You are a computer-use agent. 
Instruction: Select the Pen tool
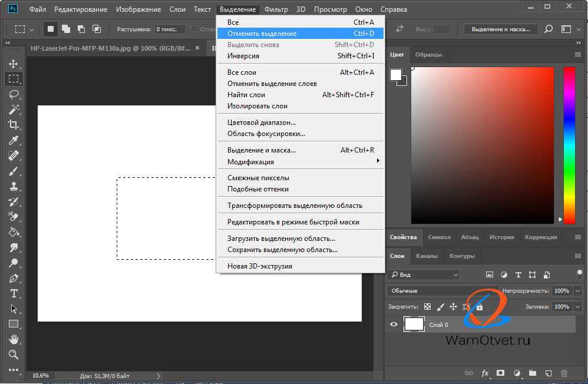click(x=14, y=278)
